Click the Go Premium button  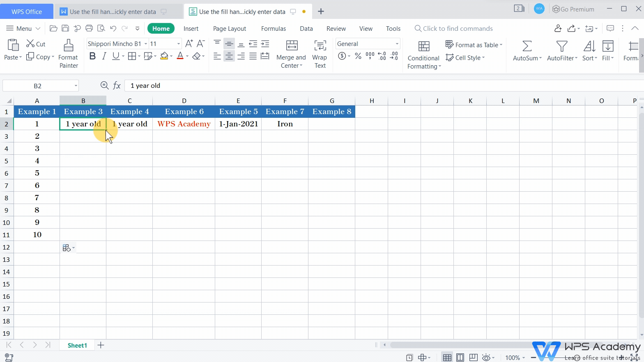[x=573, y=9]
